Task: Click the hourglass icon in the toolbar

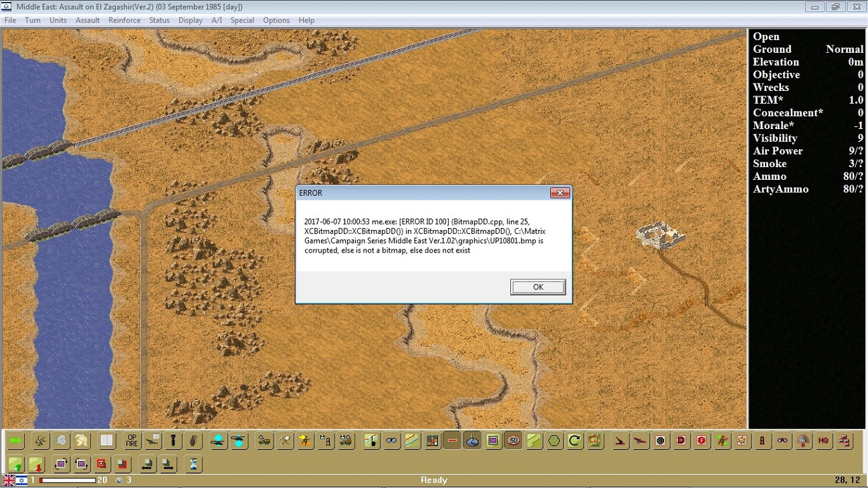Action: click(193, 464)
